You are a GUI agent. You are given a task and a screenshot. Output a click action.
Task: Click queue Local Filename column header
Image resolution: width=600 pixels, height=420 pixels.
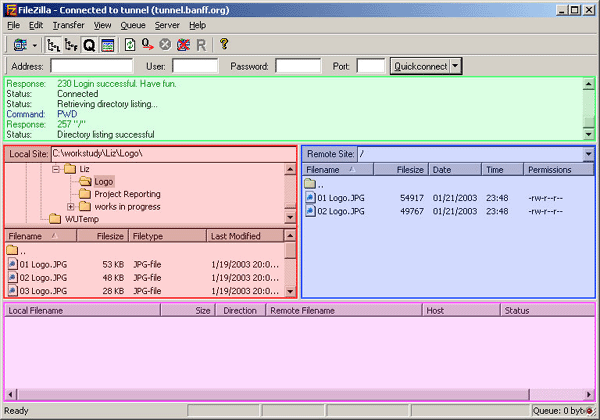(x=83, y=311)
